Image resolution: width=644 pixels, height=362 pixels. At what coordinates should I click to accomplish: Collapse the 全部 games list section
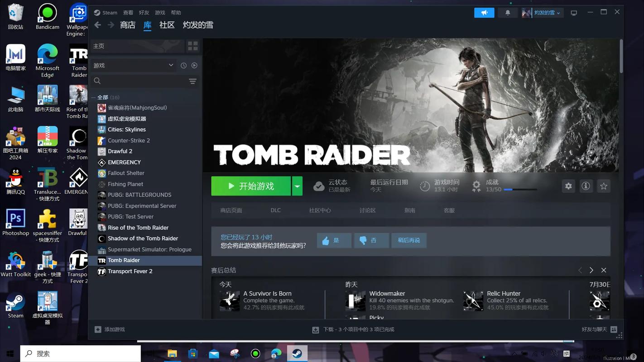tap(94, 97)
